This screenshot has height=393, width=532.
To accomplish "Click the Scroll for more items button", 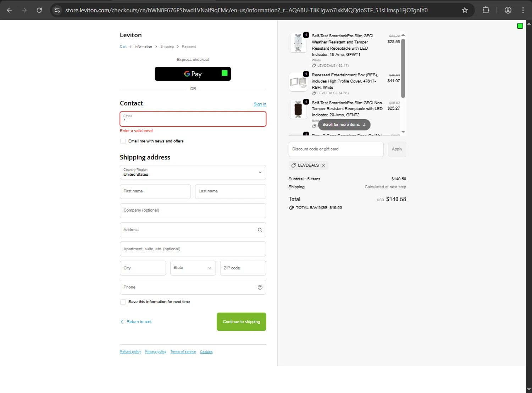I will pyautogui.click(x=344, y=125).
